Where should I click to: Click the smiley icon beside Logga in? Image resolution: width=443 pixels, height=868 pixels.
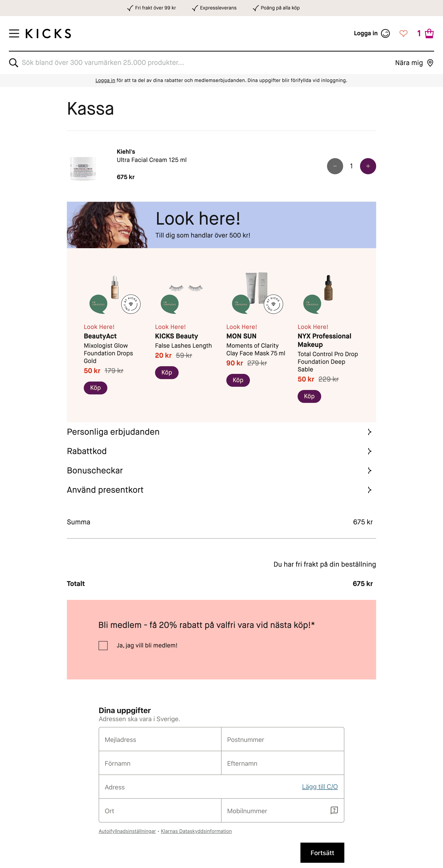(x=386, y=33)
